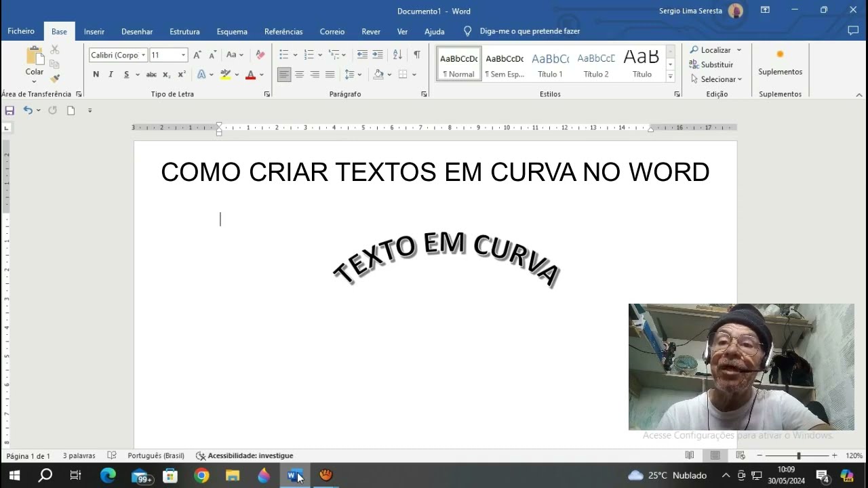Toggle subscript formatting
Viewport: 868px width, 488px height.
pyautogui.click(x=167, y=75)
